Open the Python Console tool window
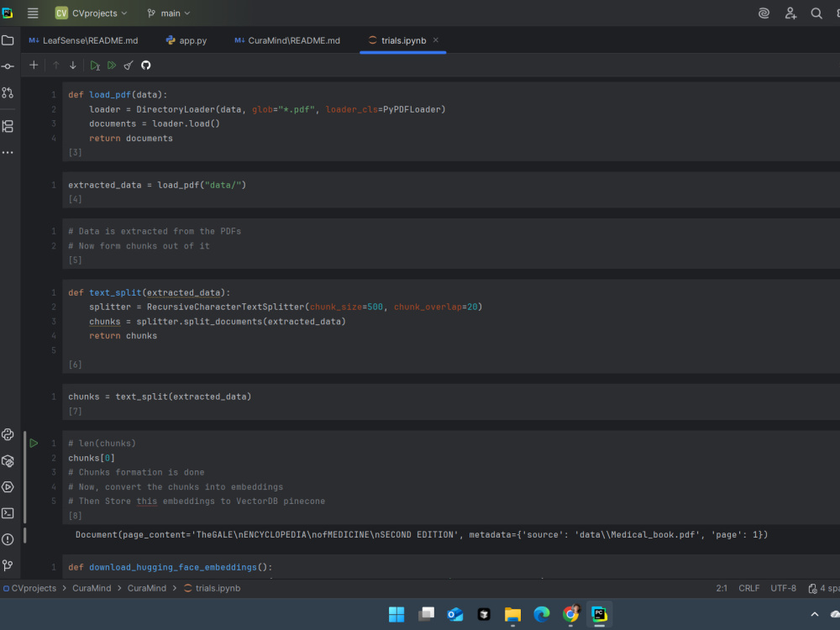 8,434
